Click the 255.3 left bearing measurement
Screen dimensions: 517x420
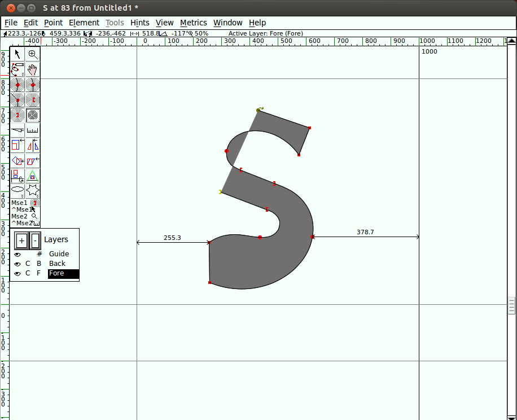[x=172, y=238]
